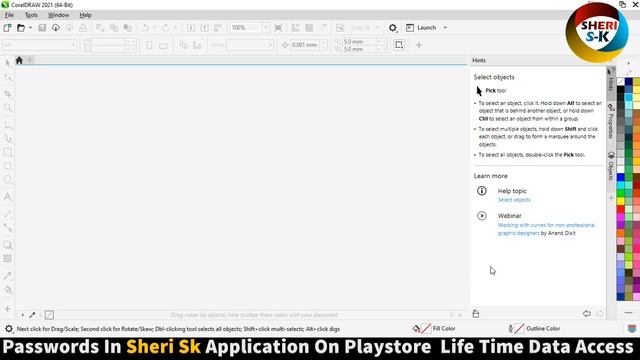Select the Ellipse tool
The height and width of the screenshot is (360, 640).
coord(7,166)
